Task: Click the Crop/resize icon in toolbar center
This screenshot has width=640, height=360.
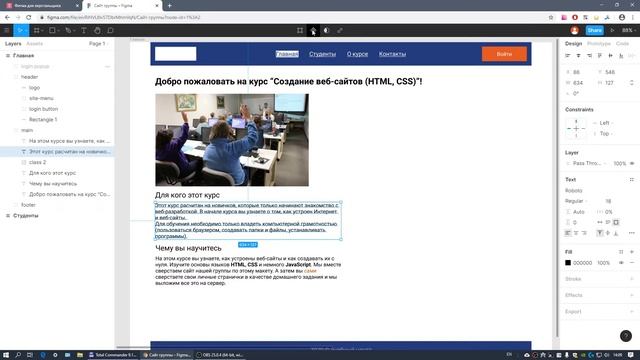Action: coord(340,30)
